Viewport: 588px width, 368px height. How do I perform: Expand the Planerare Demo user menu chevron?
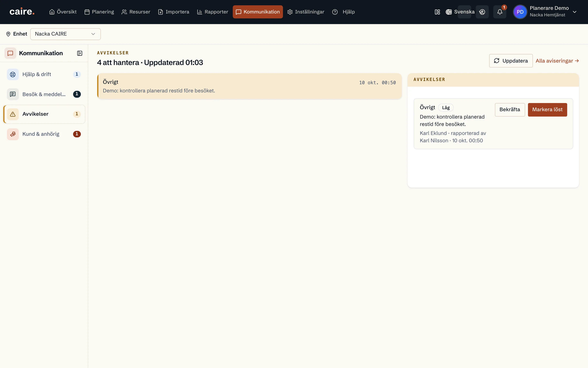tap(575, 12)
